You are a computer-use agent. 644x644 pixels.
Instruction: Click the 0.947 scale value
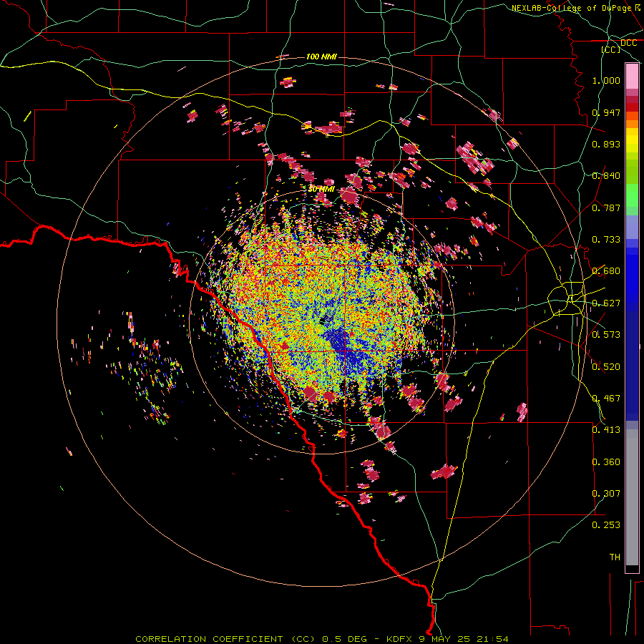pyautogui.click(x=606, y=112)
